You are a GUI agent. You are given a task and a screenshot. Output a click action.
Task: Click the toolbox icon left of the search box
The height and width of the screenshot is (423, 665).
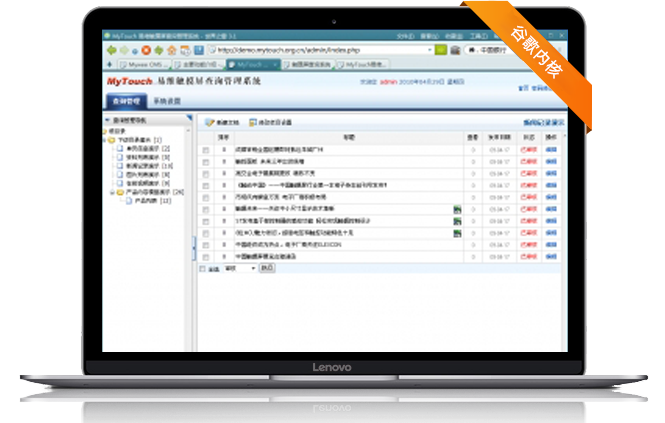click(455, 50)
